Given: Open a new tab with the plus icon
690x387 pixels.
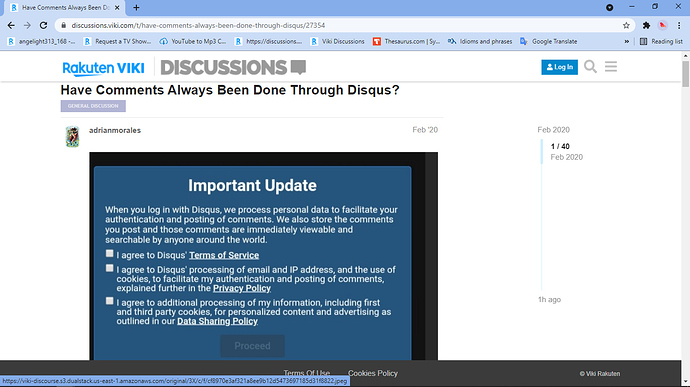Looking at the screenshot, I should [x=136, y=7].
